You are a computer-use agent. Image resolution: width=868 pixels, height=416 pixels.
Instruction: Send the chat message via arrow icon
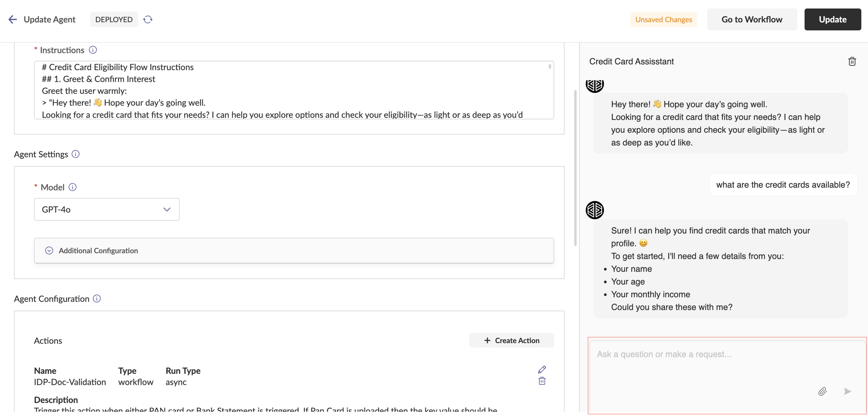(847, 391)
